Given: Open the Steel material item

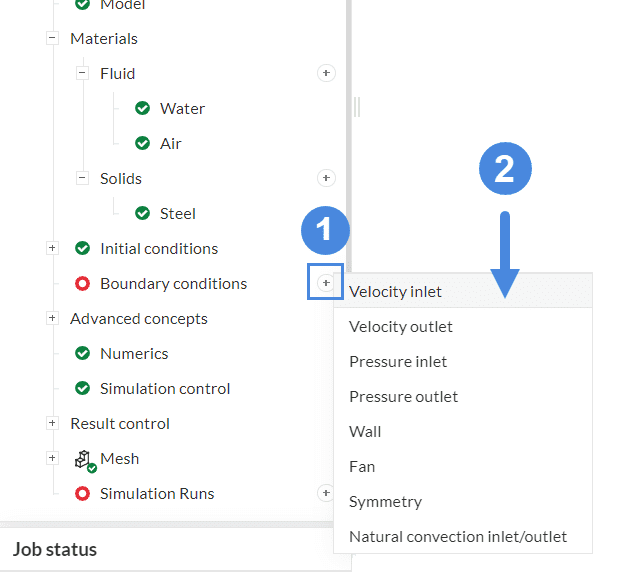Looking at the screenshot, I should click(177, 213).
